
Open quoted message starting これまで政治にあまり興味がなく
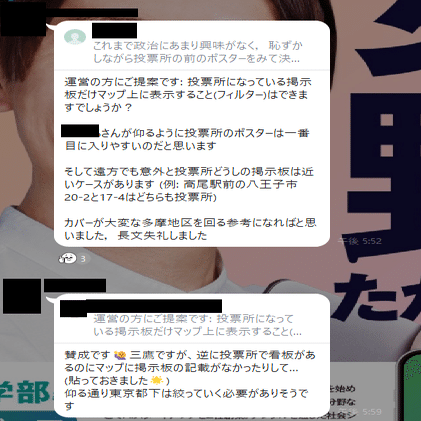pyautogui.click(x=197, y=52)
